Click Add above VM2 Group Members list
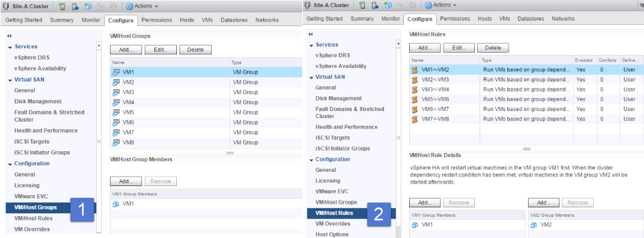This screenshot has width=644, height=238. 543,203
